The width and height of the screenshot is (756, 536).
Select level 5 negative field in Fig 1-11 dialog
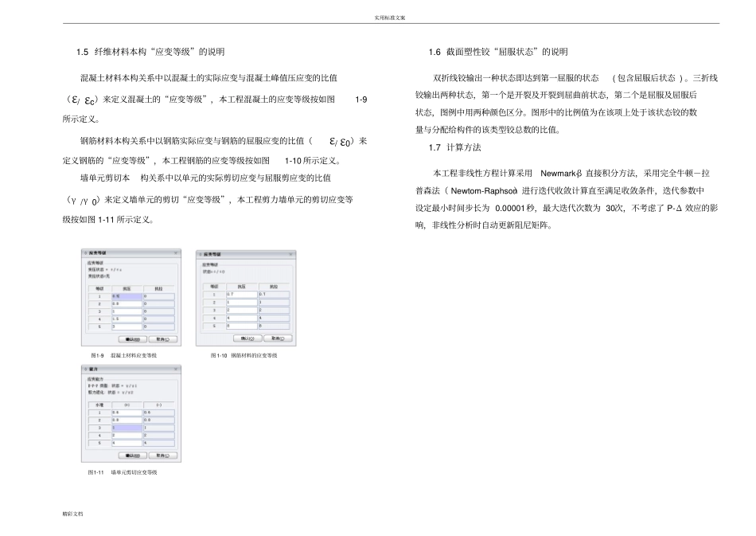(x=158, y=442)
